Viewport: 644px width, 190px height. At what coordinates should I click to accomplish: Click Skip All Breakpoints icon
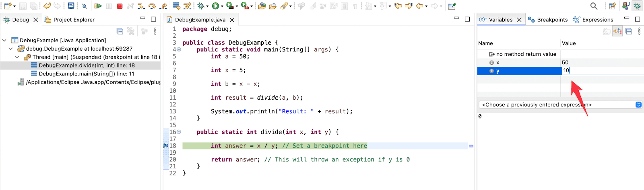84,6
